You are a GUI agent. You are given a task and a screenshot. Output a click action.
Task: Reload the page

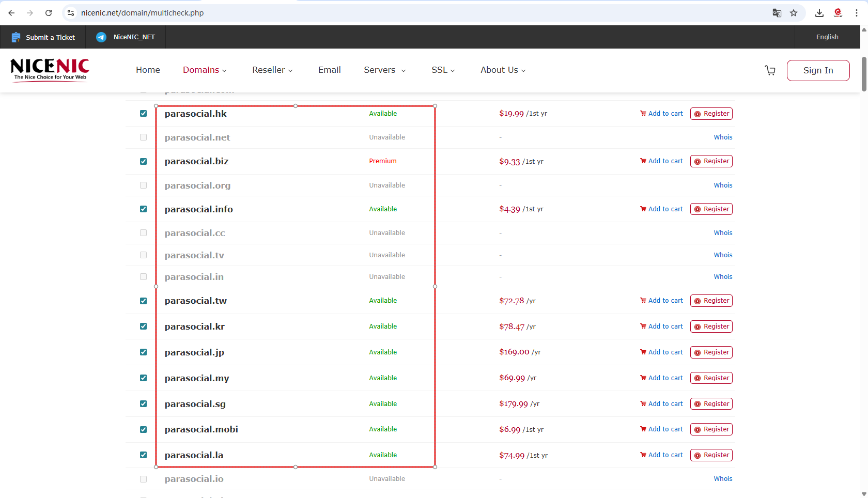[49, 13]
